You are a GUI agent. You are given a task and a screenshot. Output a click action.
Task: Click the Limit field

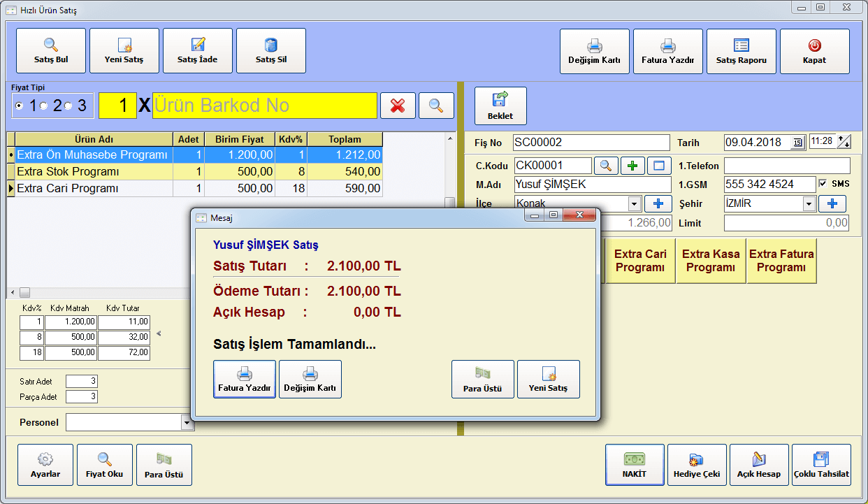tap(787, 223)
